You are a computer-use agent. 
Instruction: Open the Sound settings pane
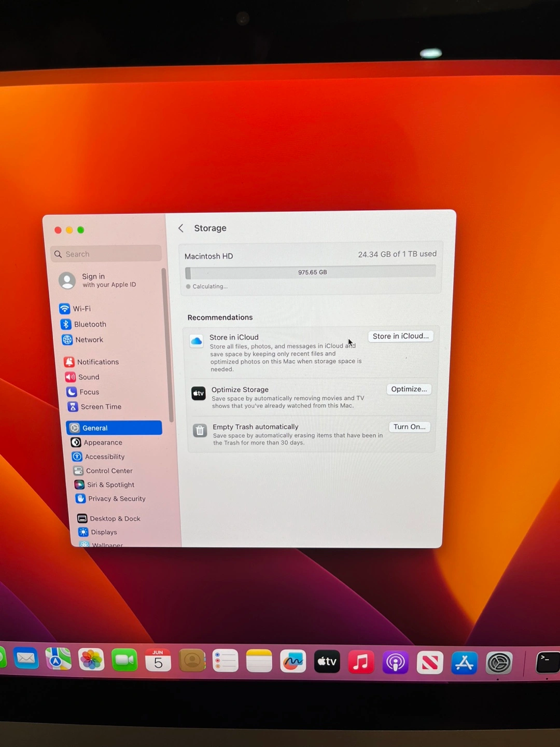[88, 377]
